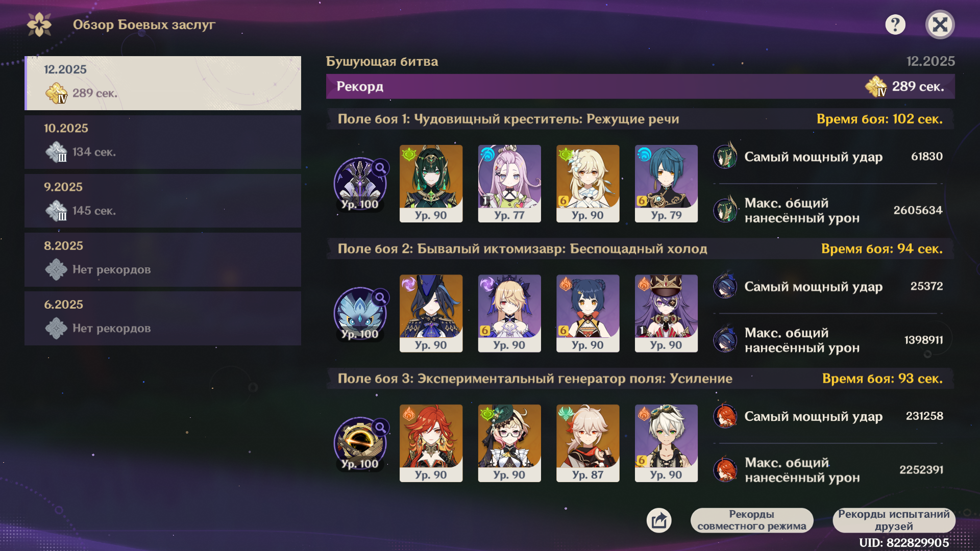Select the 10.2025 record with 134 сек.

pos(163,142)
